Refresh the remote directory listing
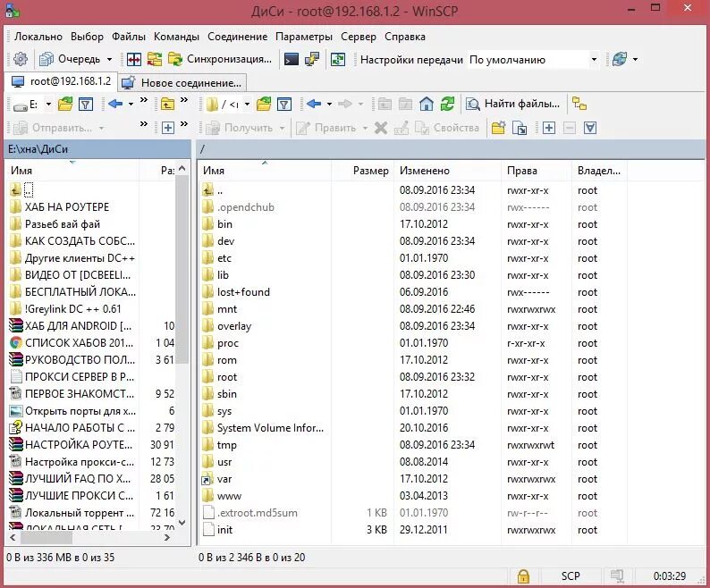710x588 pixels. tap(447, 105)
